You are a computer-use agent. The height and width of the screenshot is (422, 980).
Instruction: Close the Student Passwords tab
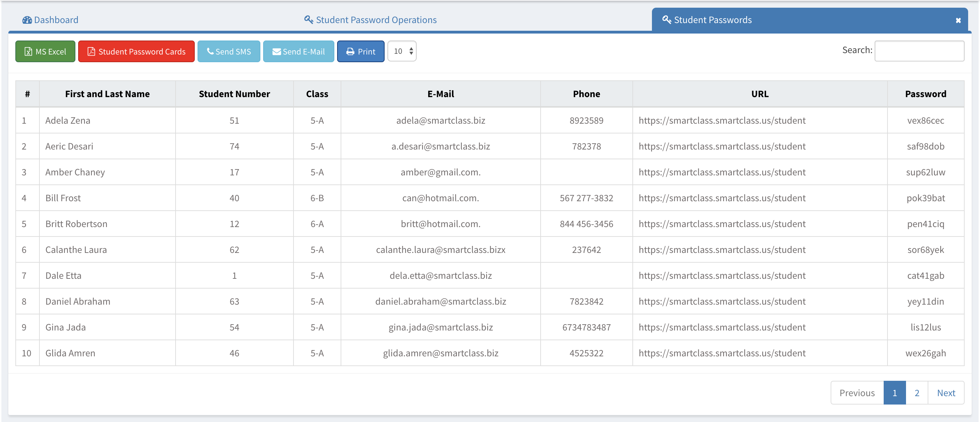(x=958, y=21)
